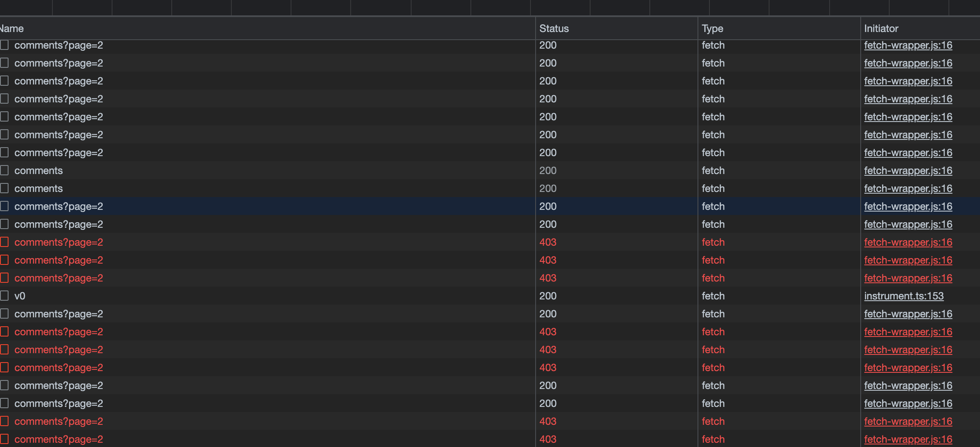Select the last 403 comments?page=2 request
The width and height of the screenshot is (980, 447).
click(256, 439)
